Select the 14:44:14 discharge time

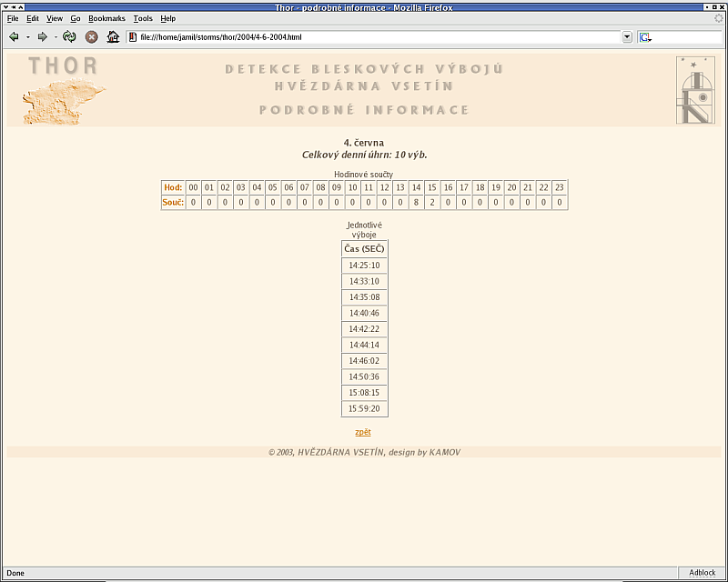pos(365,345)
